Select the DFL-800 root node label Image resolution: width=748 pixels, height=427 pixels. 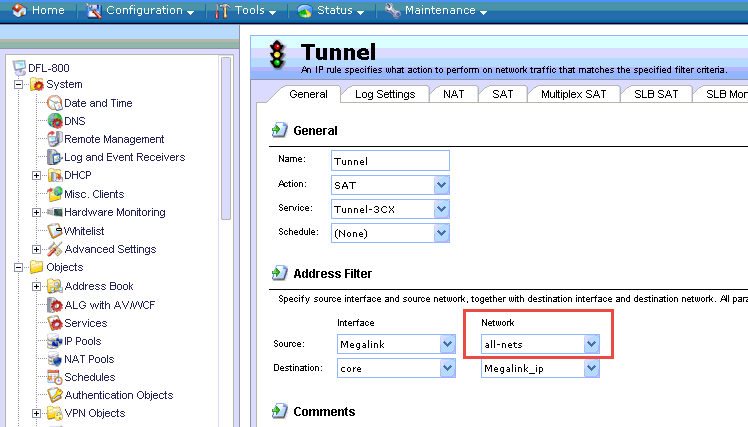point(49,68)
